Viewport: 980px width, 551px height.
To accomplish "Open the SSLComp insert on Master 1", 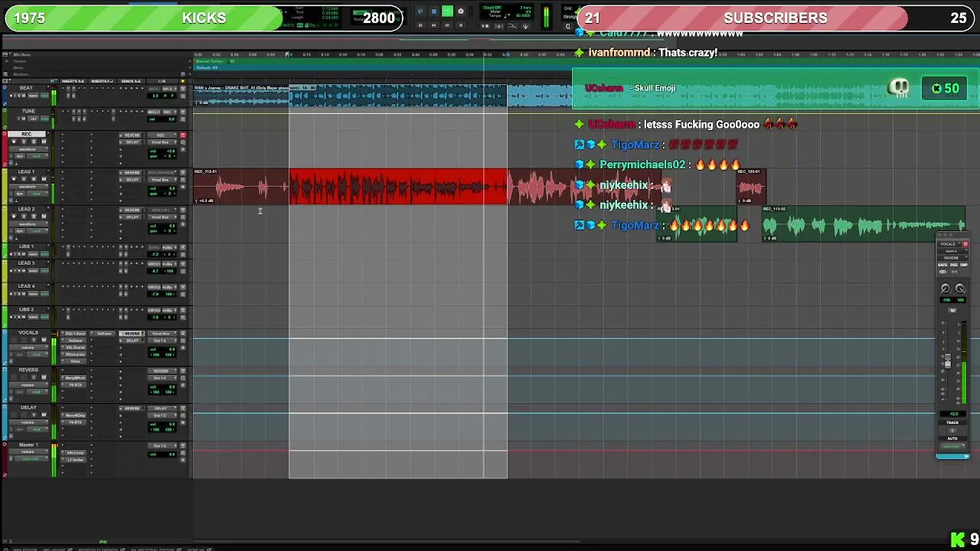I will [75, 453].
